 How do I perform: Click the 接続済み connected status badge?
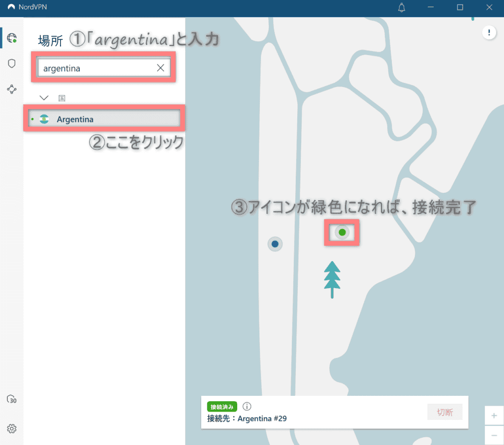point(222,407)
